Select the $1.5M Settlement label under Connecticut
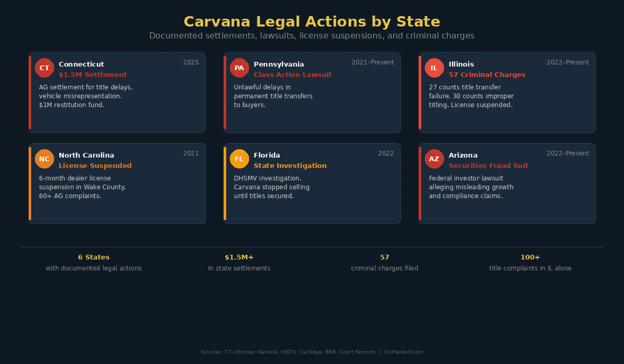Screen dimensions: 624x364 [x=93, y=74]
